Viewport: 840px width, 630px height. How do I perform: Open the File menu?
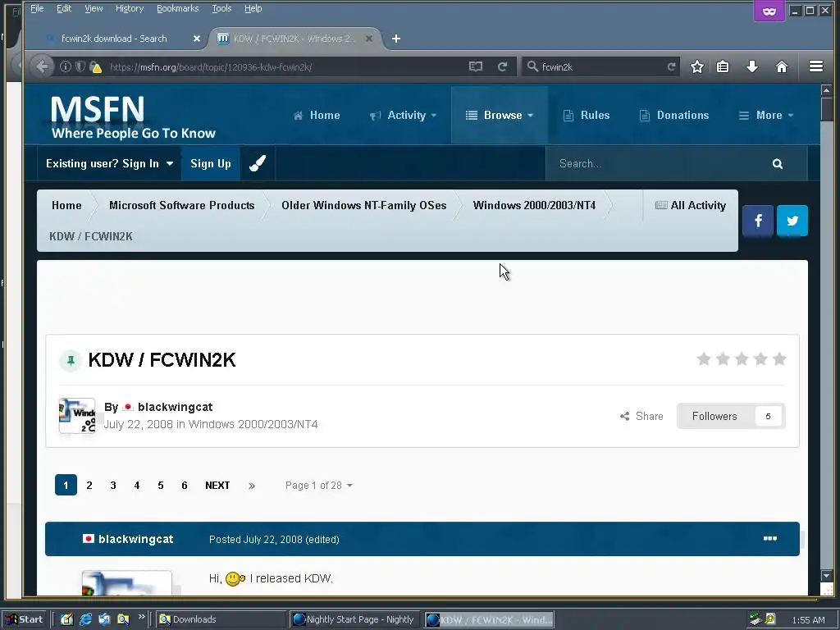37,8
